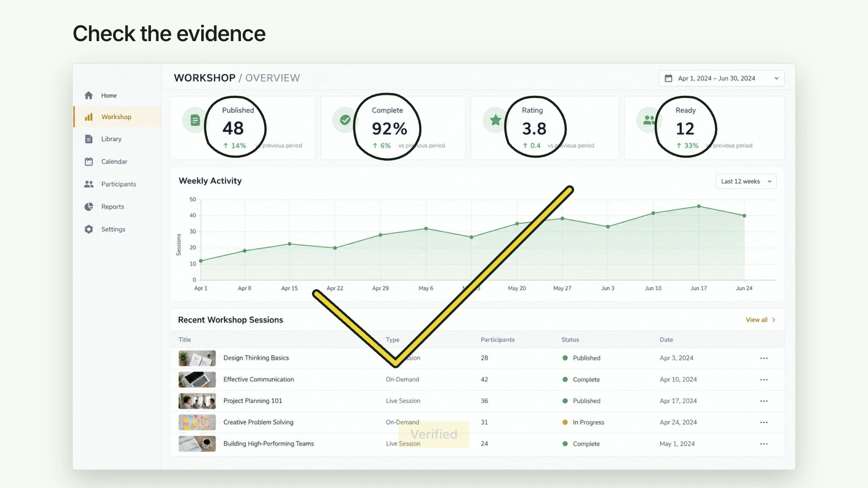
Task: Click the Rating card star icon
Action: (495, 120)
